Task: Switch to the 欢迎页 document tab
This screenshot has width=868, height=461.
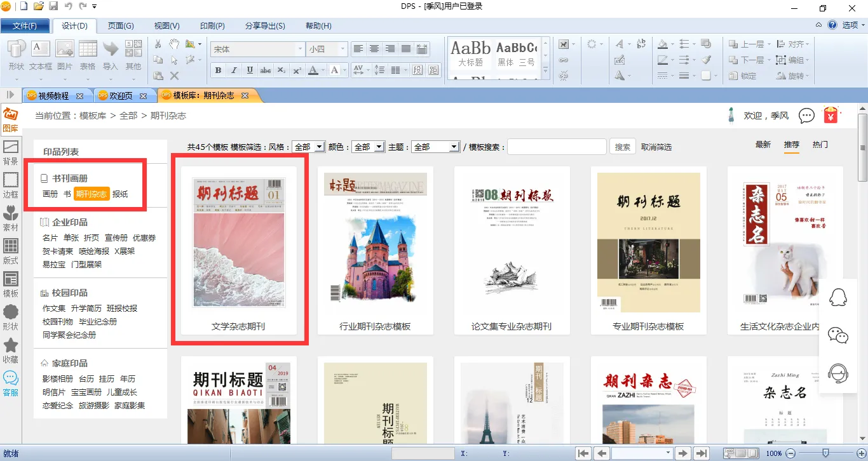Action: coord(121,96)
